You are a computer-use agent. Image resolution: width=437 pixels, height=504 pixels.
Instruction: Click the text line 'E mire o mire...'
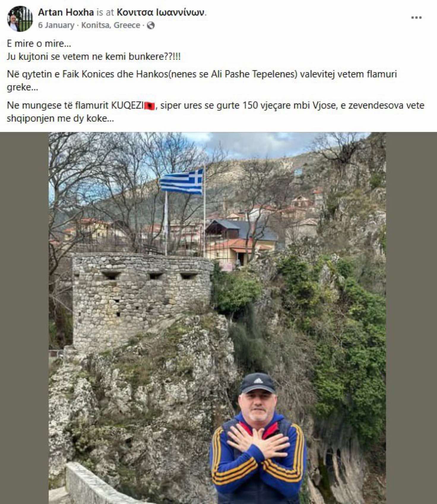(x=39, y=44)
